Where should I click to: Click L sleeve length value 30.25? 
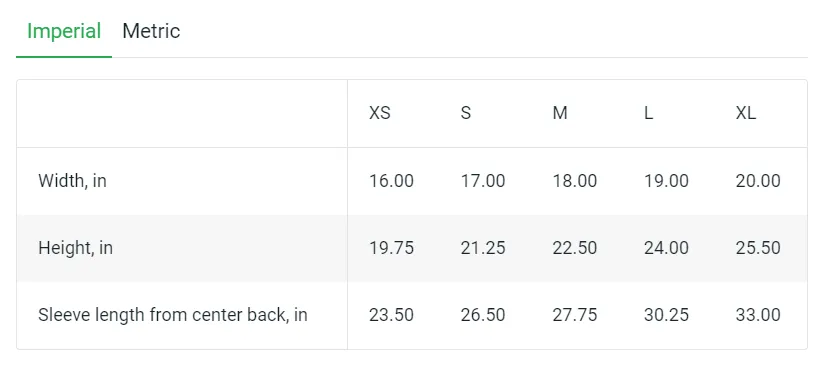pos(666,315)
